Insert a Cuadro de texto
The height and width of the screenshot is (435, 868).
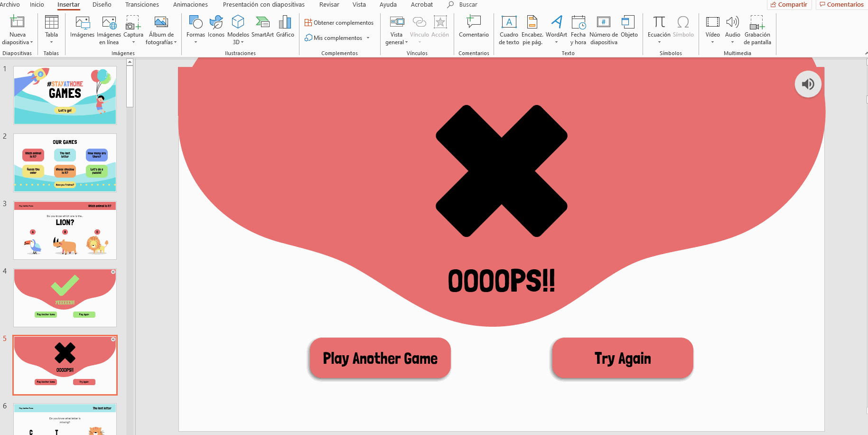pyautogui.click(x=509, y=22)
